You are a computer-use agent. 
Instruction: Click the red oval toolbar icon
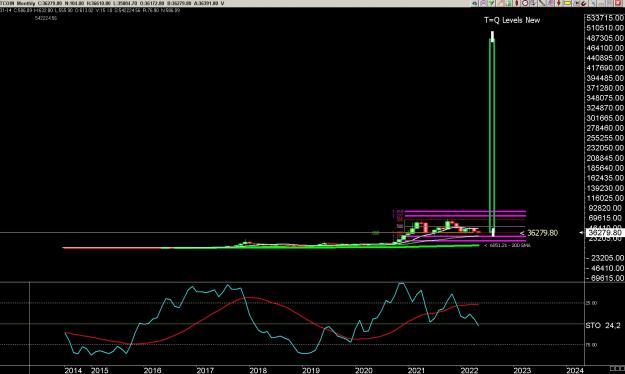[x=517, y=3]
